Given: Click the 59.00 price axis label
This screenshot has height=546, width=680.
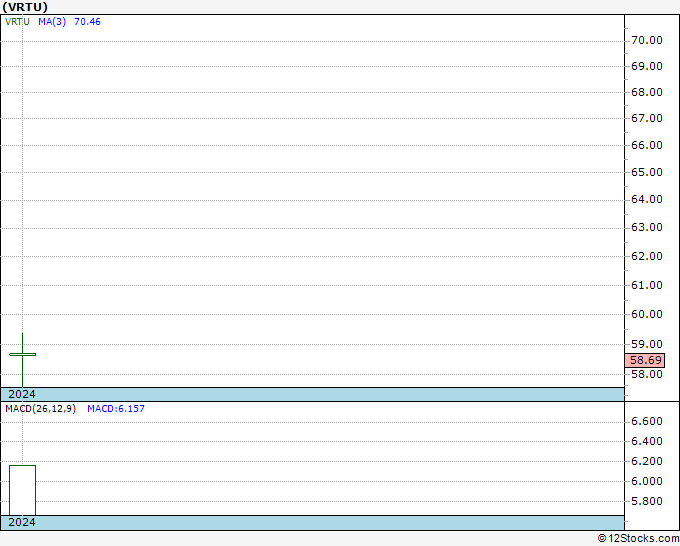Looking at the screenshot, I should [x=647, y=344].
